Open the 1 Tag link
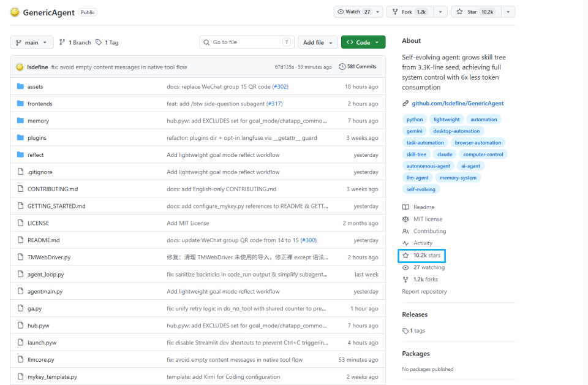 107,42
